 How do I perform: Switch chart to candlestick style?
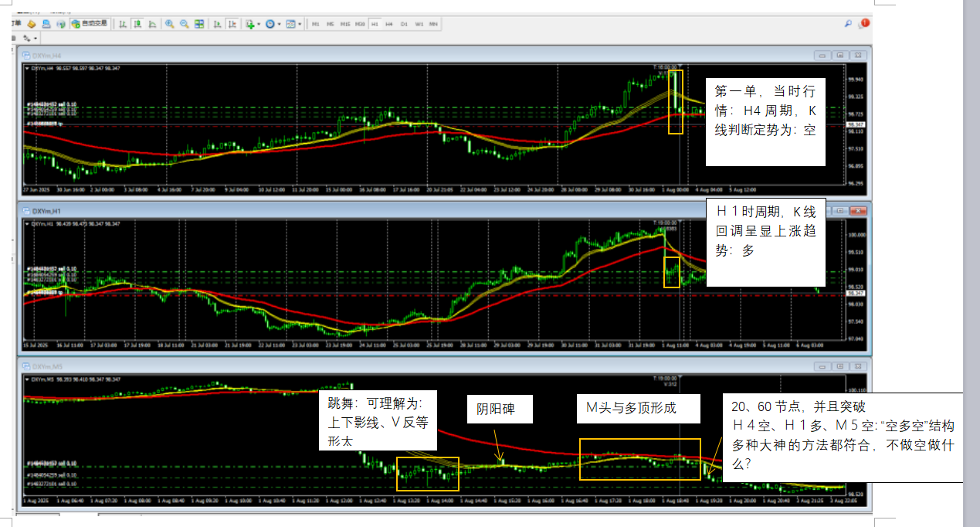(x=137, y=24)
